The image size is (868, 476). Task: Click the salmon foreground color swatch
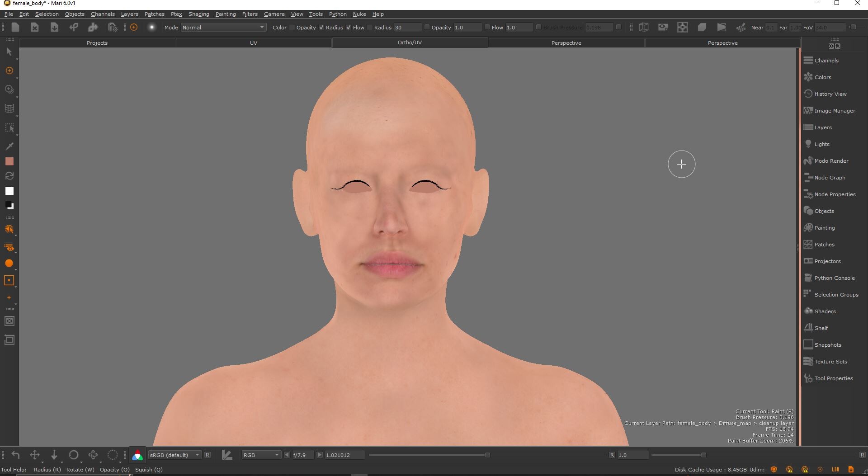point(9,162)
